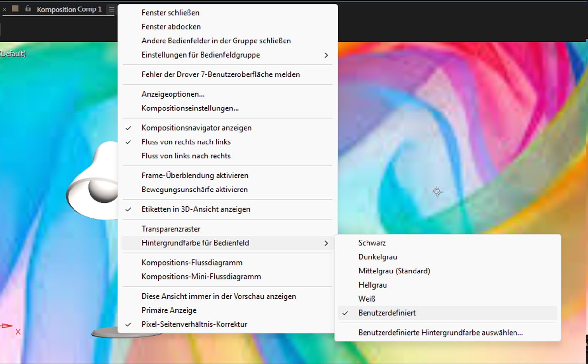Expand Einstellungen für Bedienfeldgruppe submenu arrow
The width and height of the screenshot is (588, 364).
tap(326, 55)
